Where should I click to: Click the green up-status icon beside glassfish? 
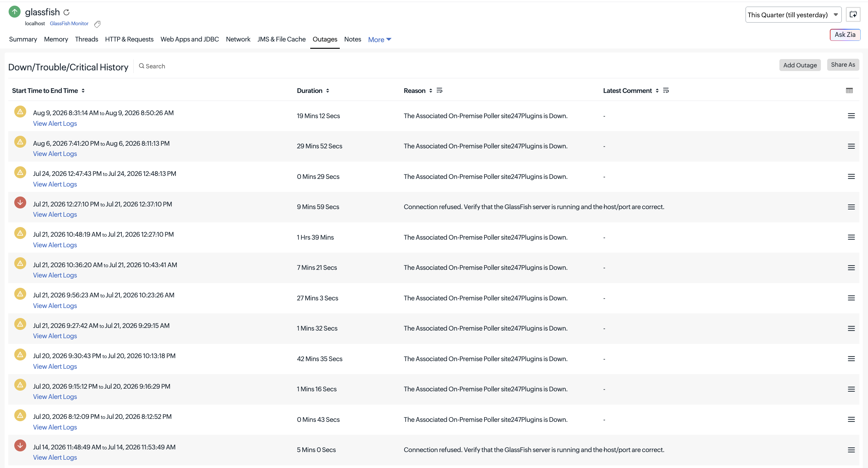(15, 12)
